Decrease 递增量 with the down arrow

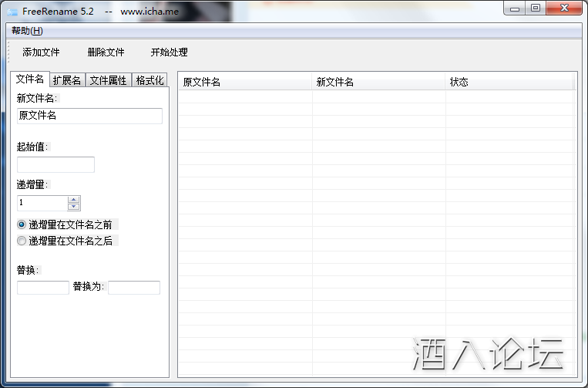click(x=74, y=207)
